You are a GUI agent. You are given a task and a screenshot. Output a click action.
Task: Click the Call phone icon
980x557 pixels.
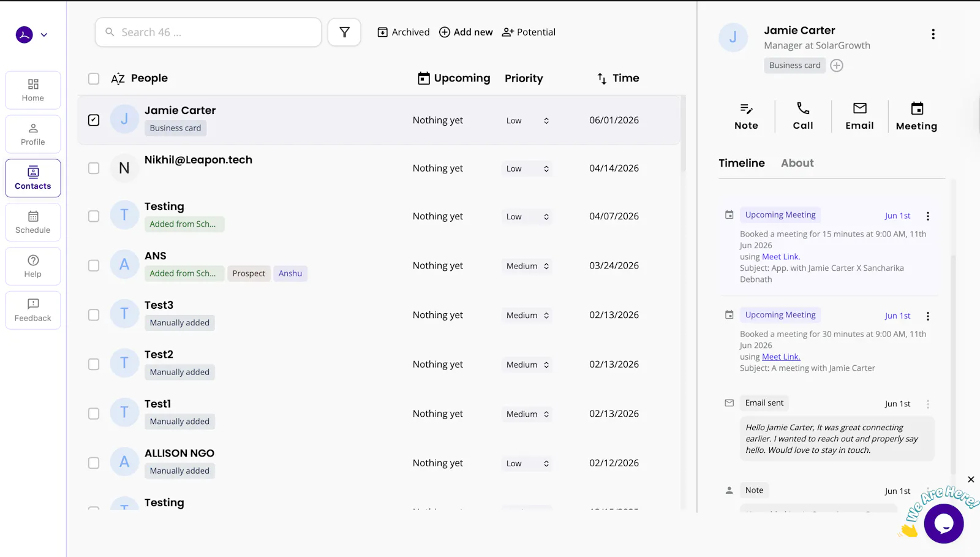click(x=803, y=108)
